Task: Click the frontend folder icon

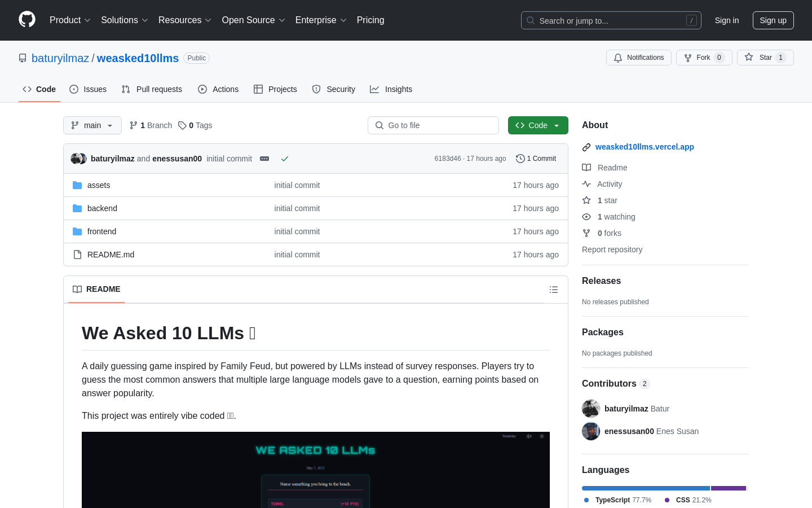Action: [77, 231]
